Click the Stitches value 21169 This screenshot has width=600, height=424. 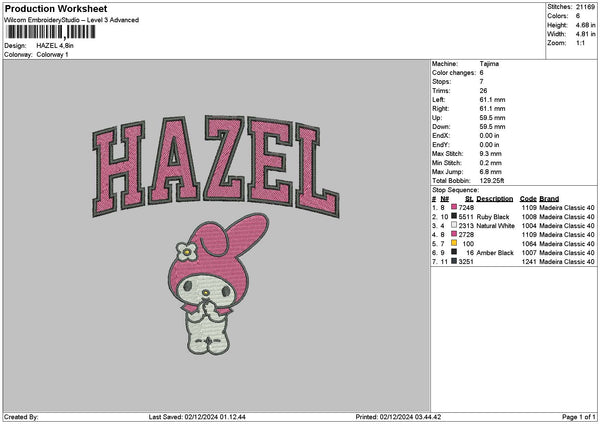(585, 7)
